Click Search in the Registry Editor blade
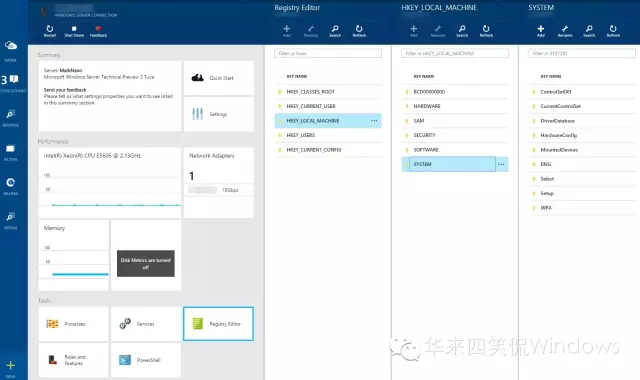Viewport: 640px width, 380px height. pos(335,31)
